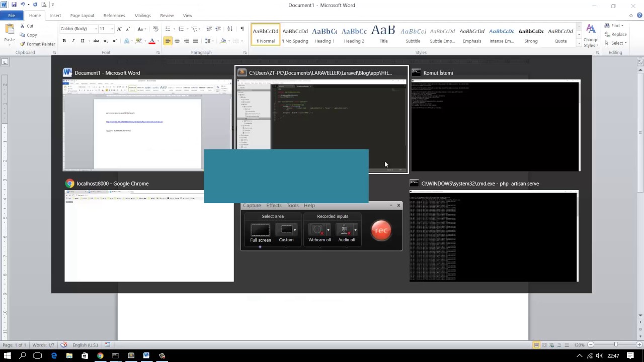
Task: Decrease the paragraph indent
Action: pyautogui.click(x=209, y=29)
